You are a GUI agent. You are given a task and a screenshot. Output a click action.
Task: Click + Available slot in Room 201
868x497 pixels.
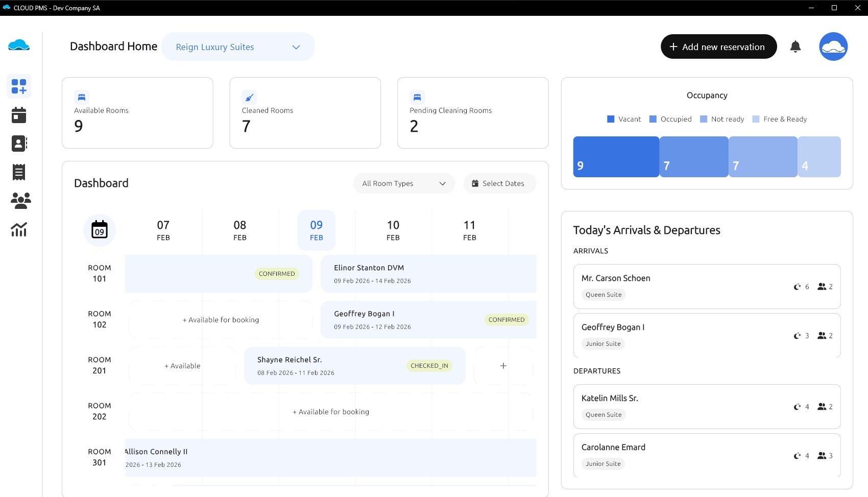[x=182, y=366]
